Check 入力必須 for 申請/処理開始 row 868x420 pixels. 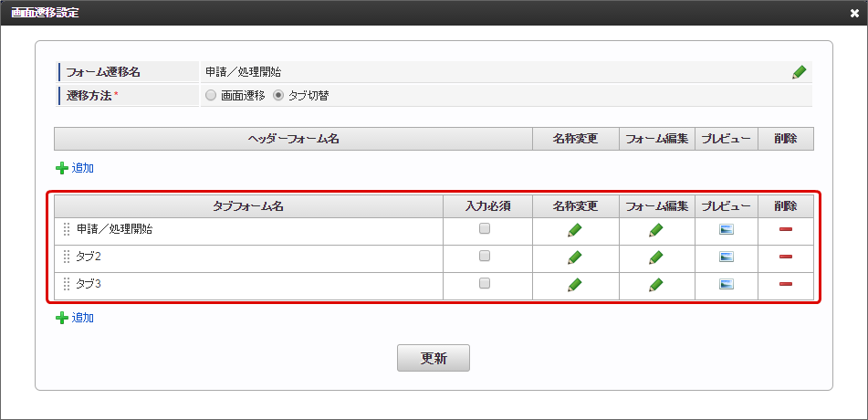click(485, 228)
